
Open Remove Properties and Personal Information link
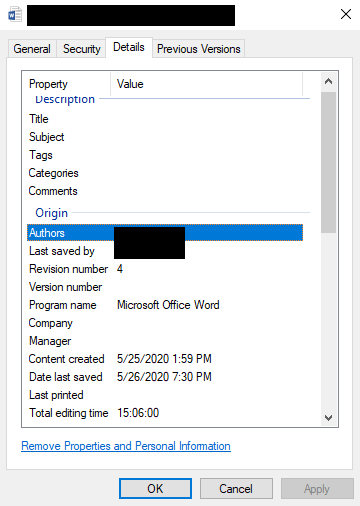pos(126,446)
